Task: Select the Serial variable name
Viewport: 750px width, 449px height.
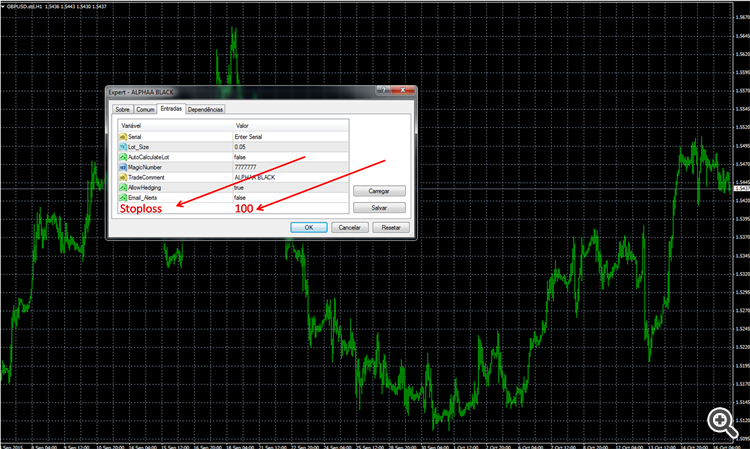Action: click(x=134, y=137)
